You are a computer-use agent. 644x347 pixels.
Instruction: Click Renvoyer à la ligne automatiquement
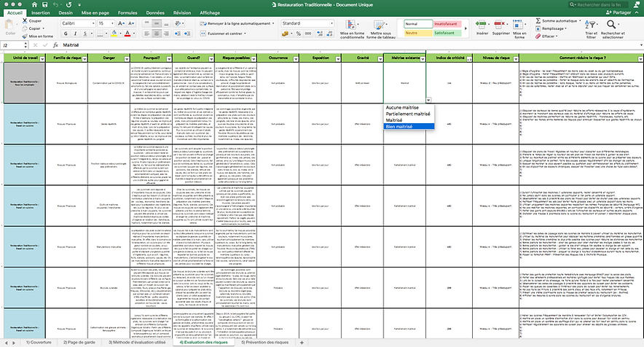point(237,23)
